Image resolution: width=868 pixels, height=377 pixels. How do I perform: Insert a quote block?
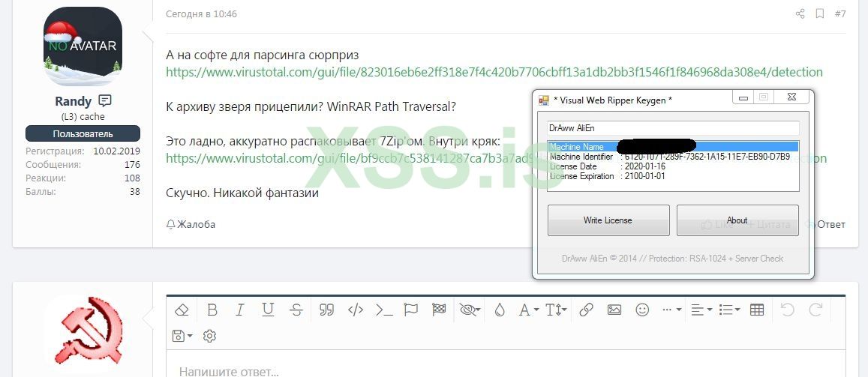pyautogui.click(x=326, y=310)
